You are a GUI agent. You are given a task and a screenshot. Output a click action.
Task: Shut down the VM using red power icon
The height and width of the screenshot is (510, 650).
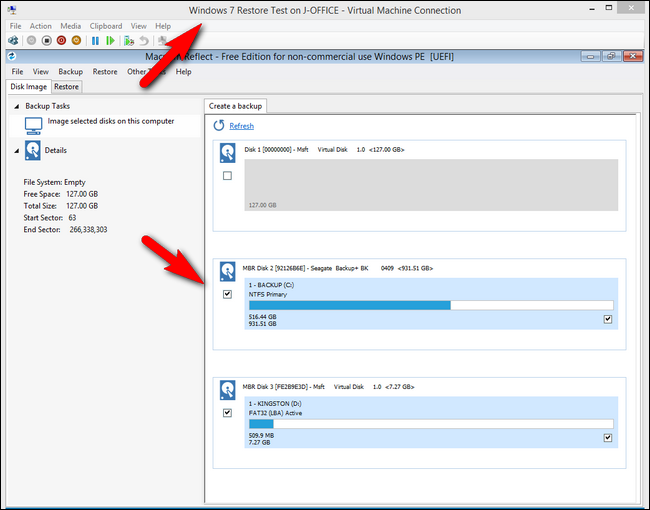tap(61, 41)
